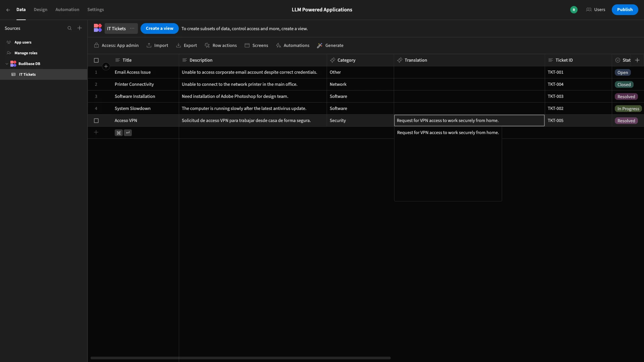Add a new source with plus icon
Viewport: 644px width, 362px height.
coord(79,28)
